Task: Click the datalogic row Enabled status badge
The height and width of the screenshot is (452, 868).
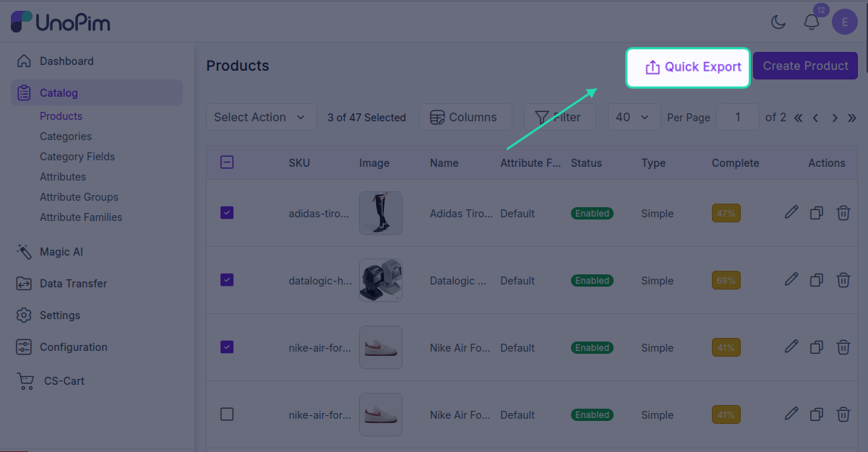Action: (592, 281)
